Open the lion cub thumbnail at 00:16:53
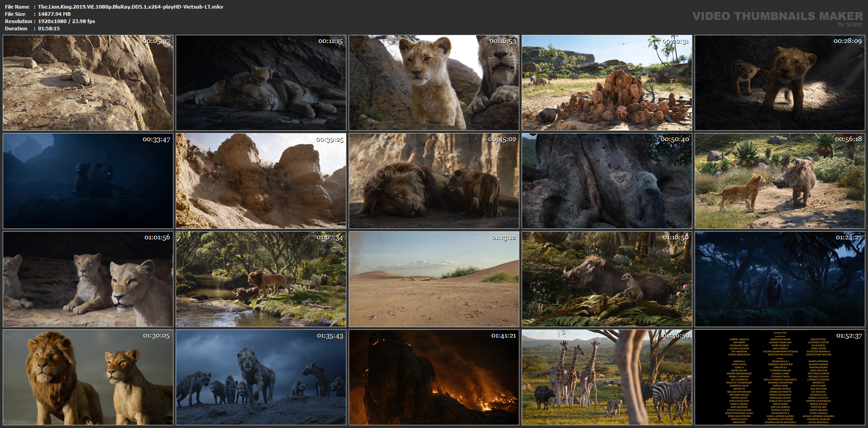Image resolution: width=868 pixels, height=428 pixels. [x=434, y=83]
